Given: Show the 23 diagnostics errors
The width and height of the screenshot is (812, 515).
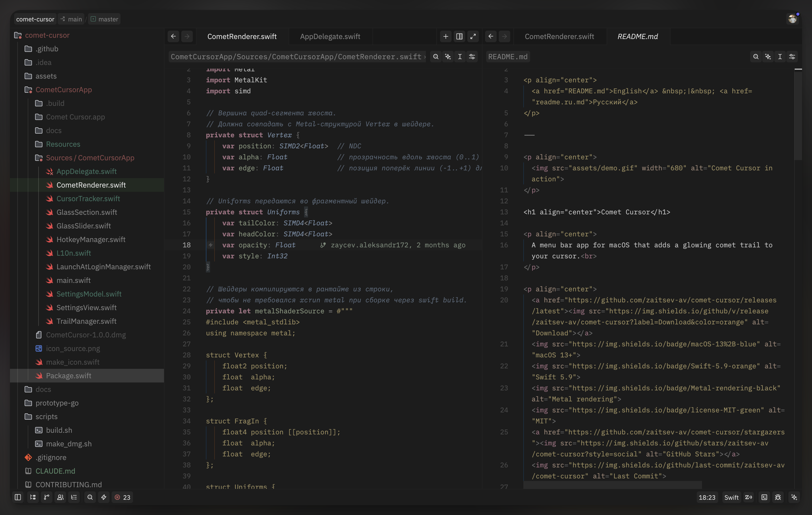Looking at the screenshot, I should point(122,497).
